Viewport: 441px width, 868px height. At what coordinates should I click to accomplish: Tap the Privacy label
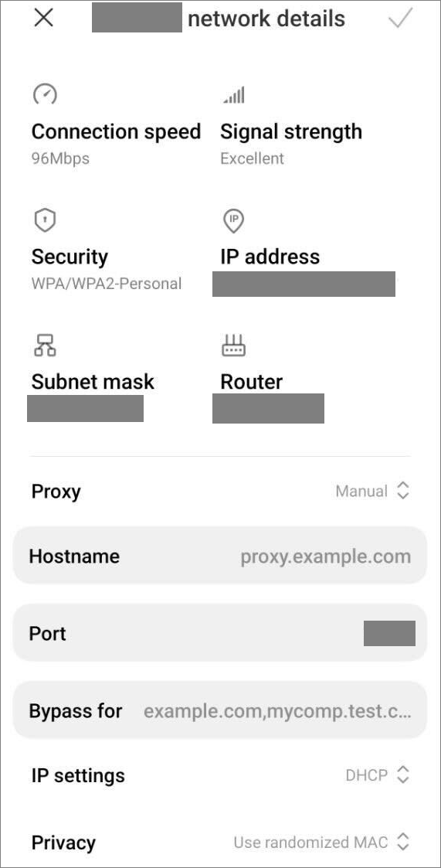[x=63, y=843]
